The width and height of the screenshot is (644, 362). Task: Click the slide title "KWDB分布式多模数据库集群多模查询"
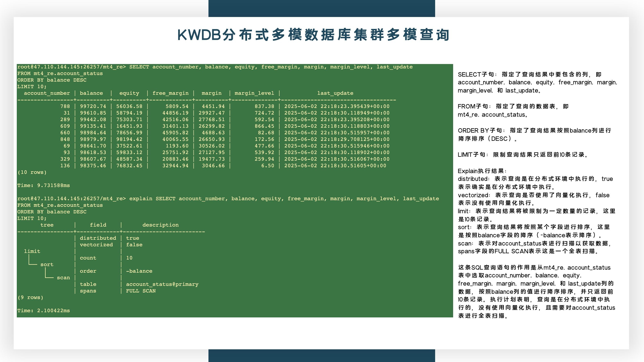click(313, 35)
